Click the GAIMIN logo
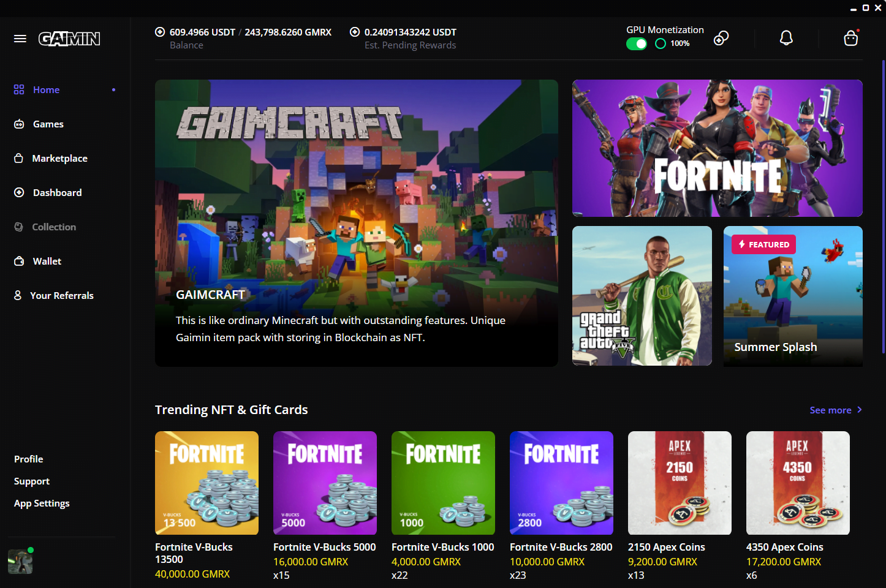This screenshot has width=886, height=588. 69,39
